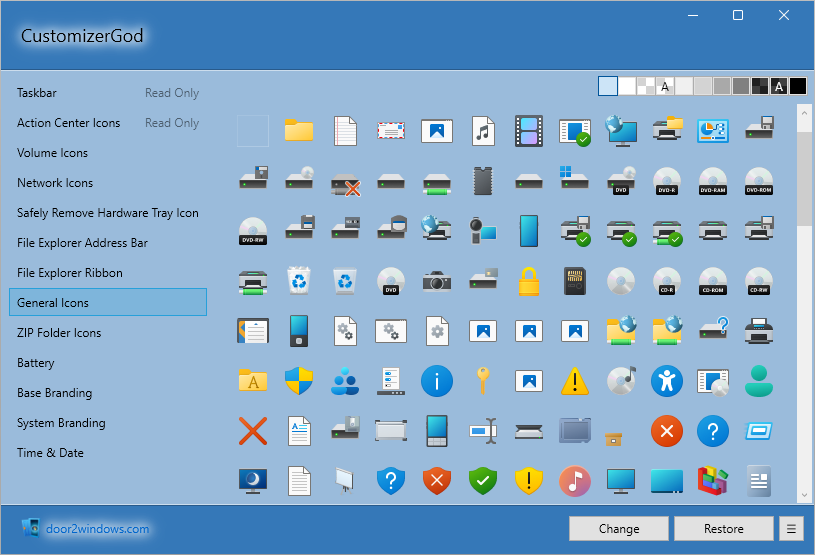Image resolution: width=815 pixels, height=555 pixels.
Task: Choose the black swatch with letter A
Action: (779, 86)
